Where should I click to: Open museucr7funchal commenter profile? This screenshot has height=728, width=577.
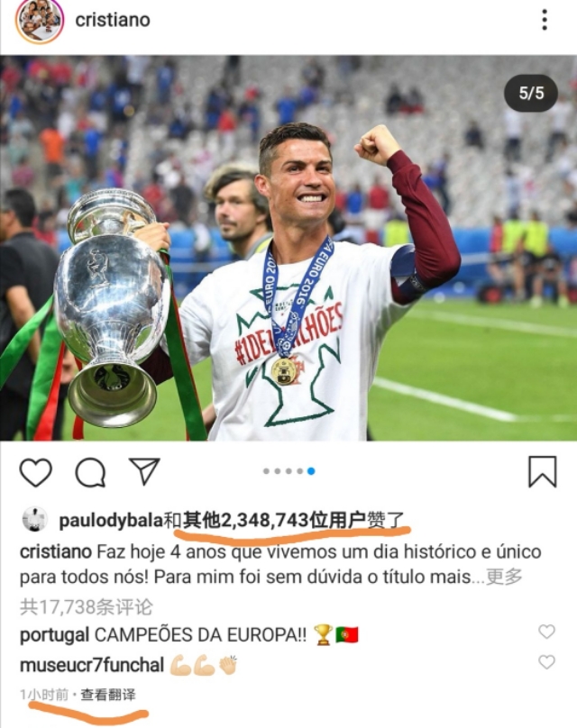(92, 665)
